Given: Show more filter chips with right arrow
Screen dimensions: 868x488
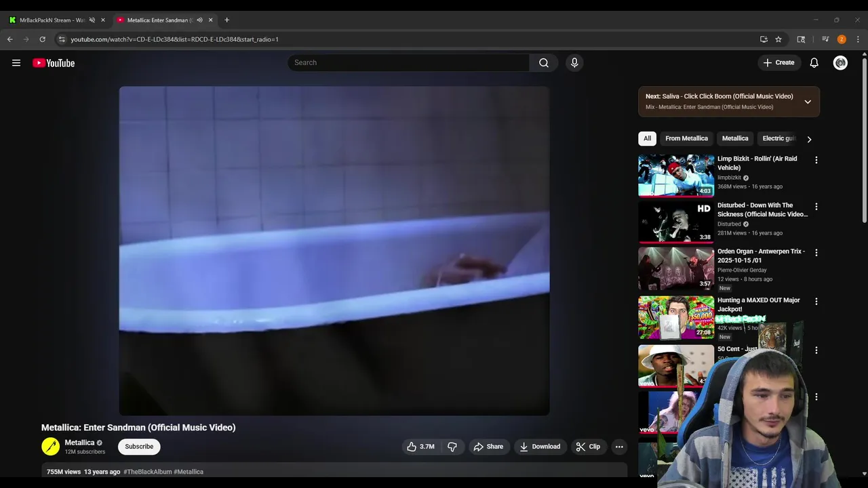Looking at the screenshot, I should click(809, 139).
